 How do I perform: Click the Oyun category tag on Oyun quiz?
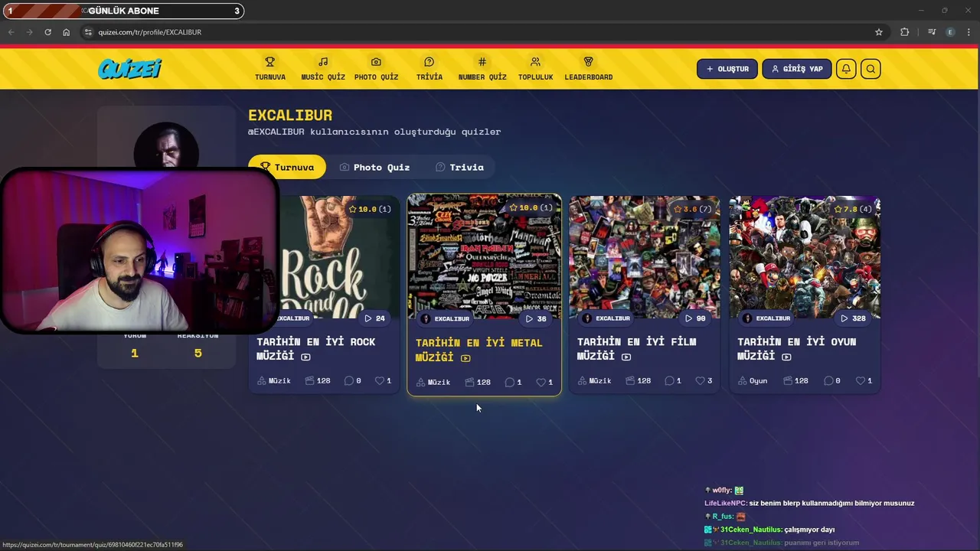[x=753, y=380]
